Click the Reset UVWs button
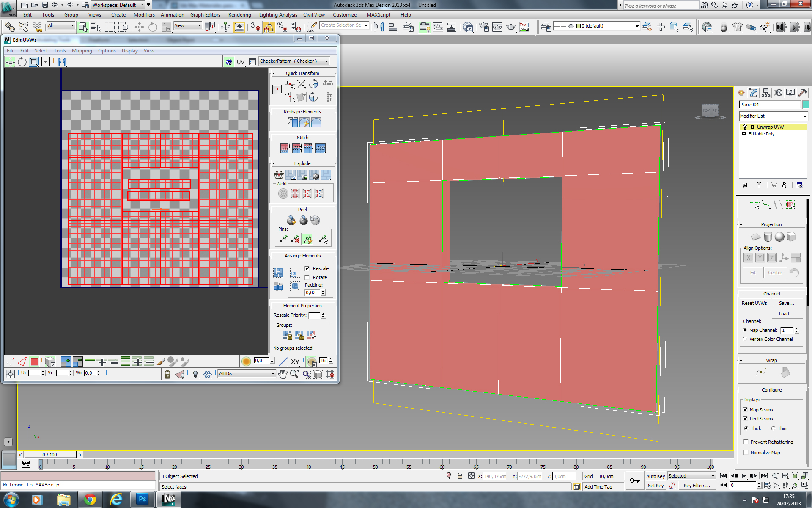This screenshot has height=508, width=812. point(754,303)
